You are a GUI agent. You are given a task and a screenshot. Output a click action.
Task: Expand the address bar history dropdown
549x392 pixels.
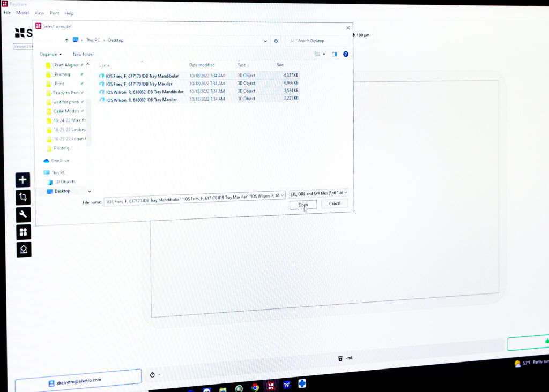tap(265, 41)
